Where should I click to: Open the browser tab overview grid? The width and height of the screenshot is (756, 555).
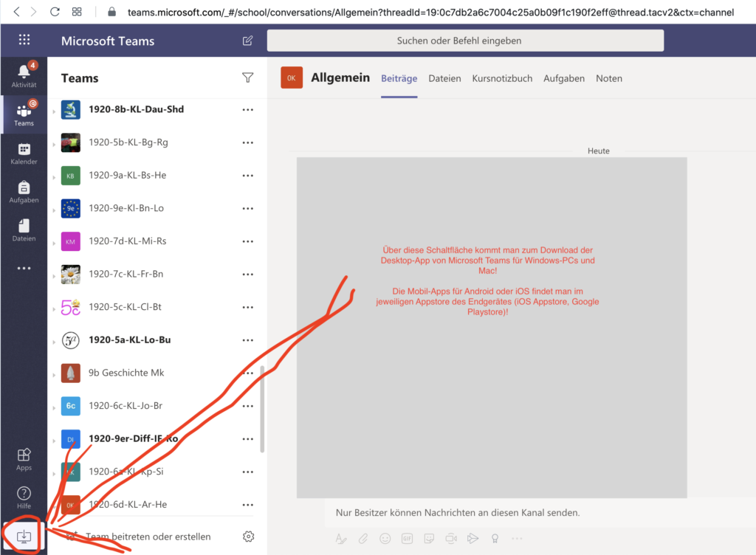point(77,12)
